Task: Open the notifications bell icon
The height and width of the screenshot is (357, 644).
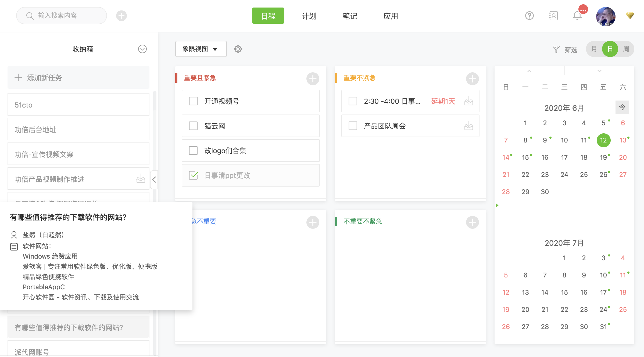Action: 577,16
